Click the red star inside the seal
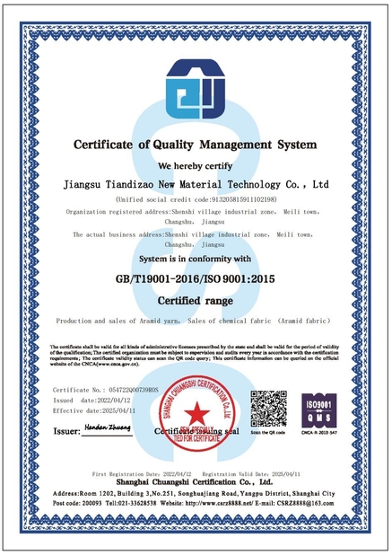The height and width of the screenshot is (555, 392). [196, 413]
